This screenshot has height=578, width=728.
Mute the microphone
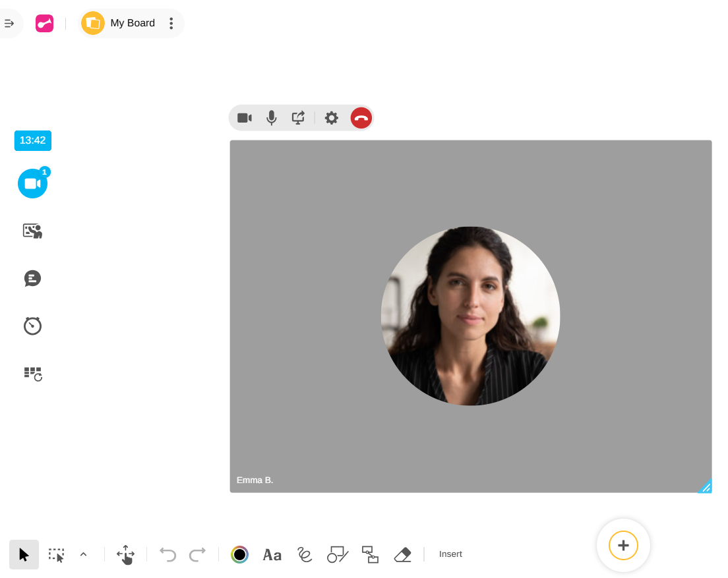271,118
